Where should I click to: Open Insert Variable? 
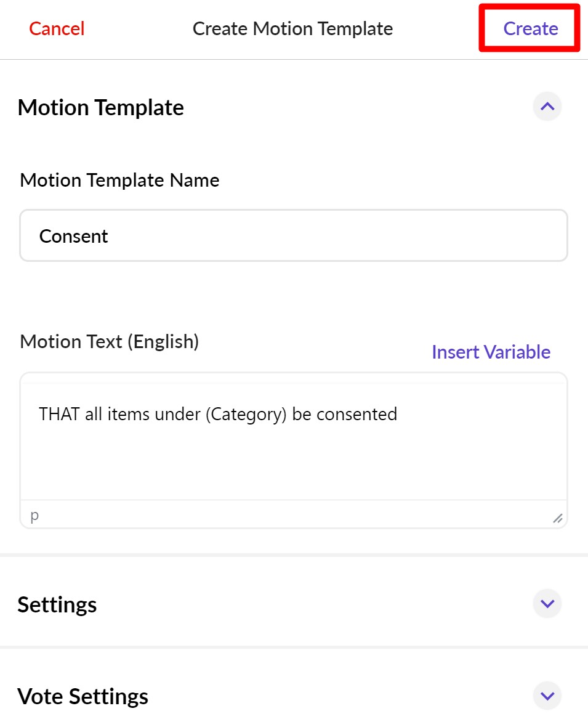(x=491, y=352)
